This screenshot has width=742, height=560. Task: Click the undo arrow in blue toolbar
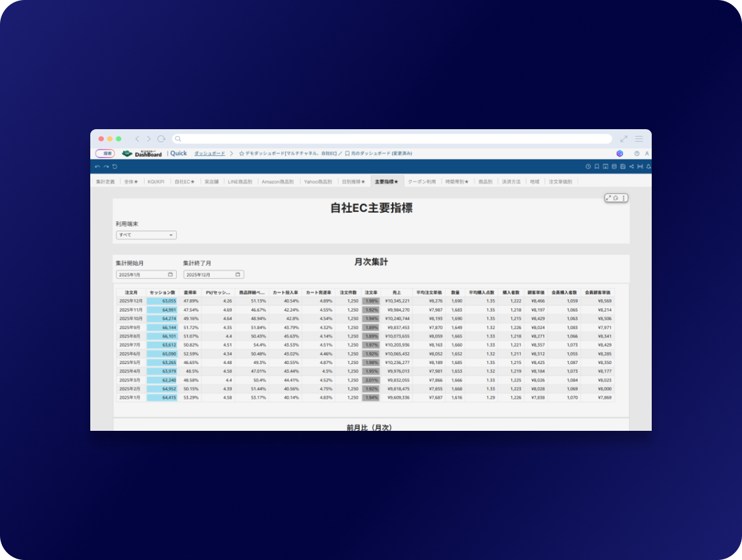[x=98, y=166]
